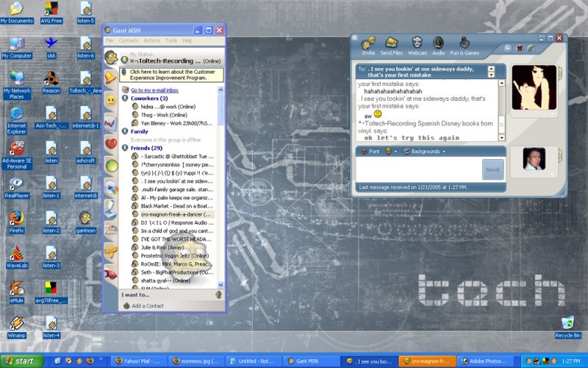The height and width of the screenshot is (368, 588).
Task: Select the eMule desktop icon
Action: [x=16, y=292]
